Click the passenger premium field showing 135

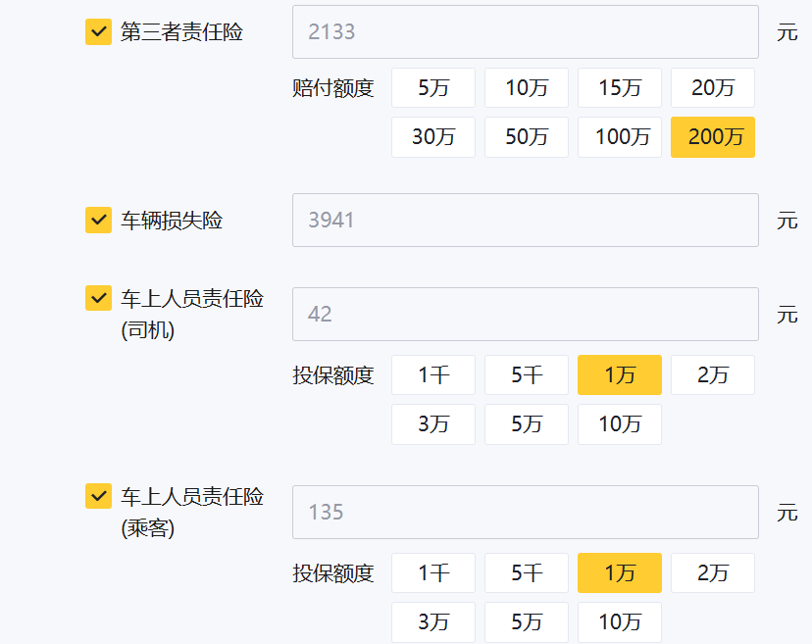pyautogui.click(x=525, y=512)
